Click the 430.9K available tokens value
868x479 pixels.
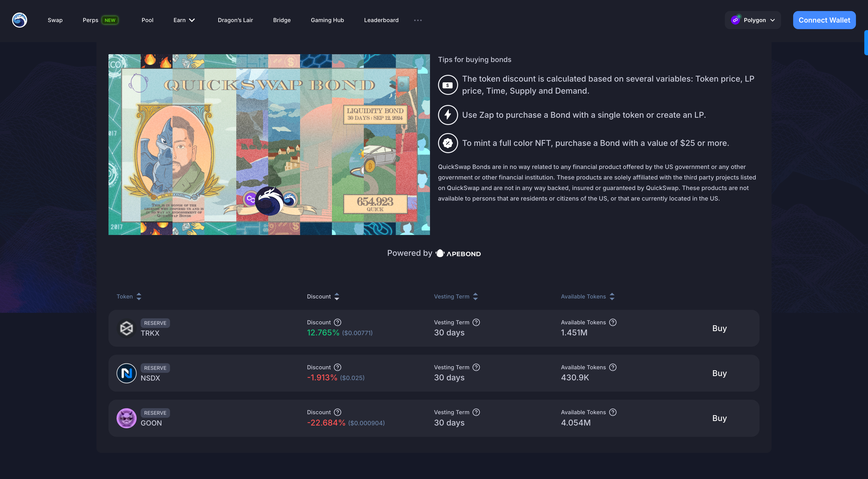click(x=575, y=378)
